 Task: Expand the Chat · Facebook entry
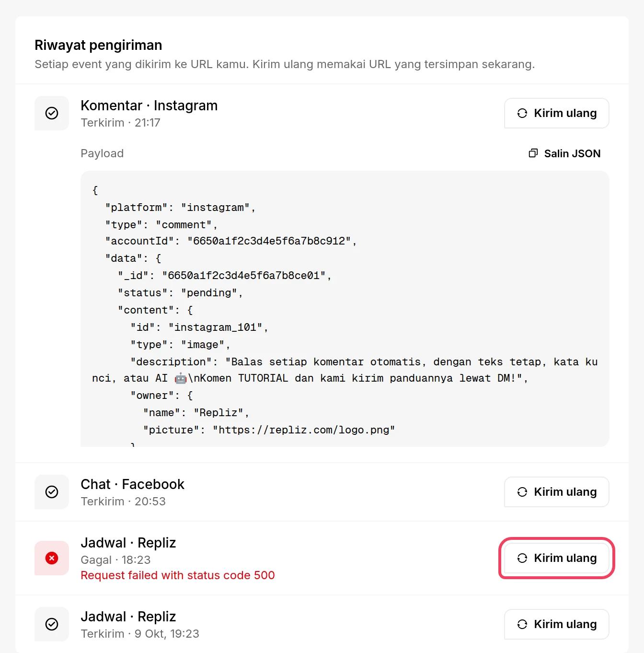132,484
